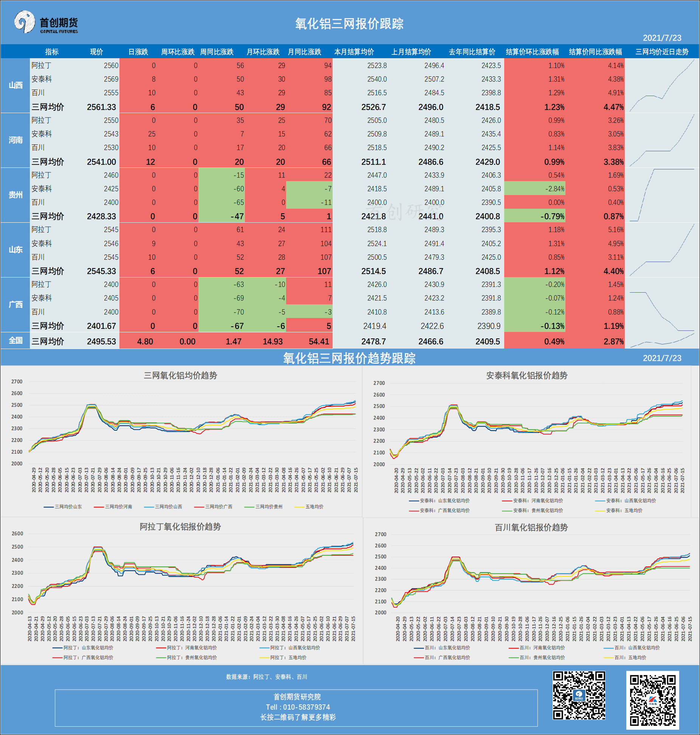The width and height of the screenshot is (700, 735).
Task: Click the Tell phone number text
Action: pyautogui.click(x=297, y=707)
